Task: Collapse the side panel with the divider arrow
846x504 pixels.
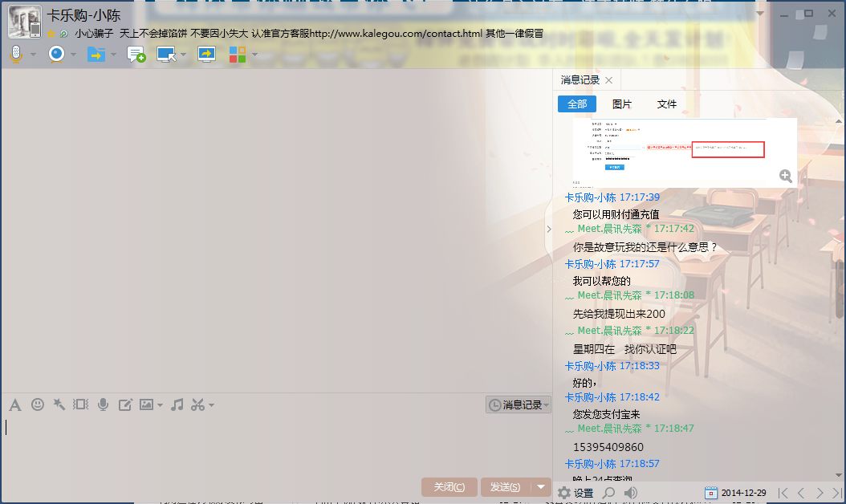Action: pyautogui.click(x=549, y=229)
